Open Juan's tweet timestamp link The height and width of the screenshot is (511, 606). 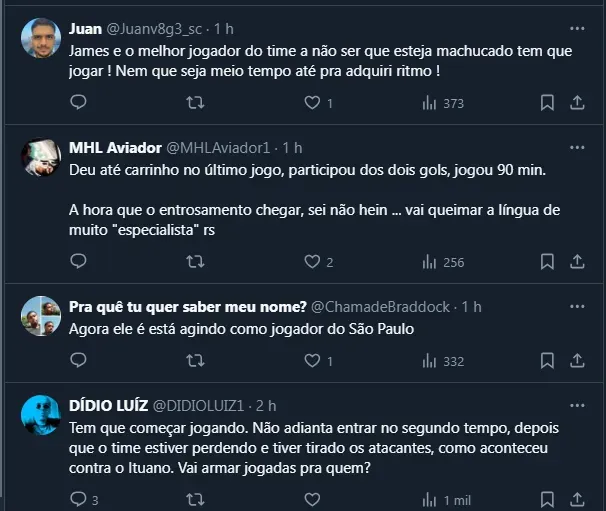tap(224, 26)
